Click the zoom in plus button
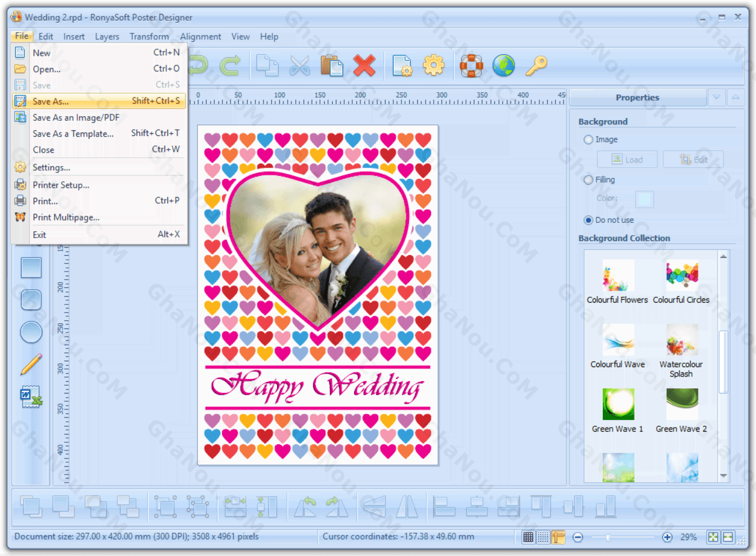 click(x=667, y=537)
